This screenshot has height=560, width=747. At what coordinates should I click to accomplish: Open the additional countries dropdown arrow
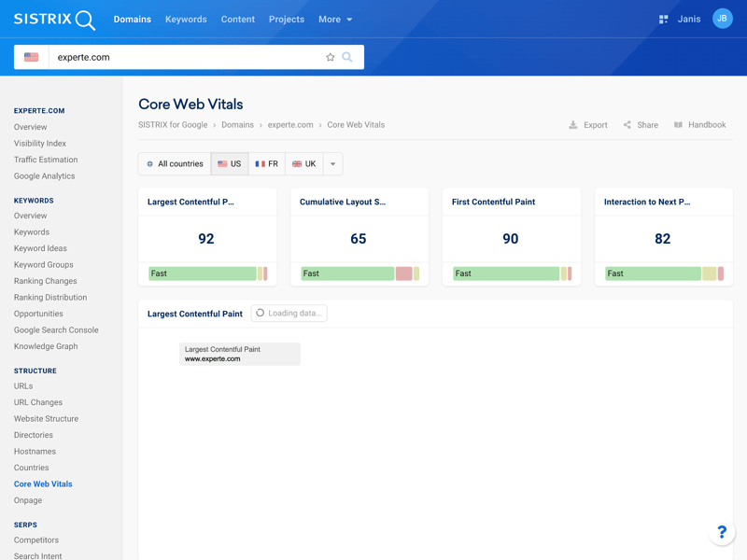[x=332, y=164]
